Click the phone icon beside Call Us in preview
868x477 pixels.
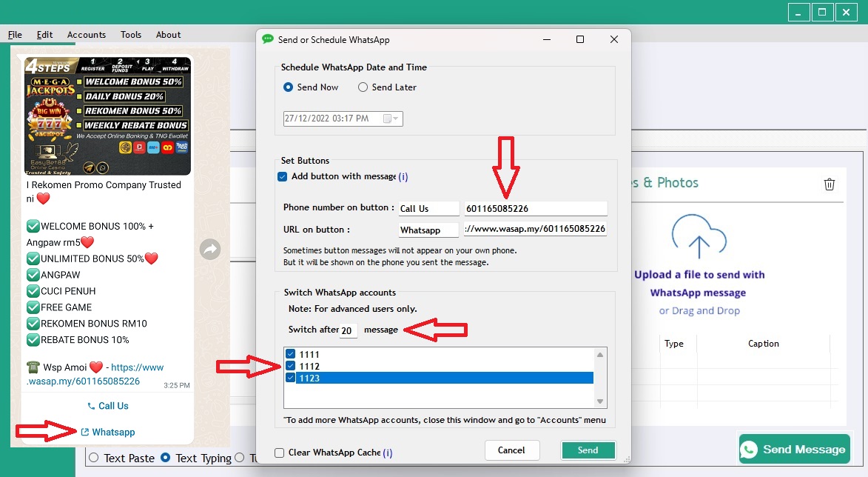point(91,406)
